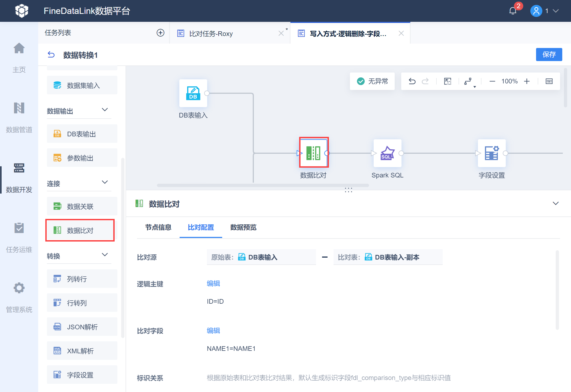Viewport: 571px width, 392px height.
Task: Click the 保存 button
Action: (549, 55)
